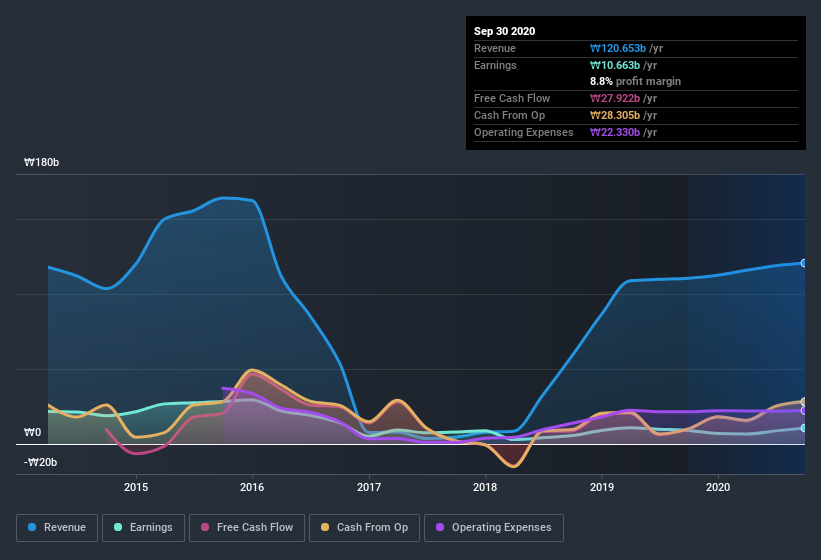Toggle Cash From Op legend button
The height and width of the screenshot is (560, 821).
pos(364,528)
